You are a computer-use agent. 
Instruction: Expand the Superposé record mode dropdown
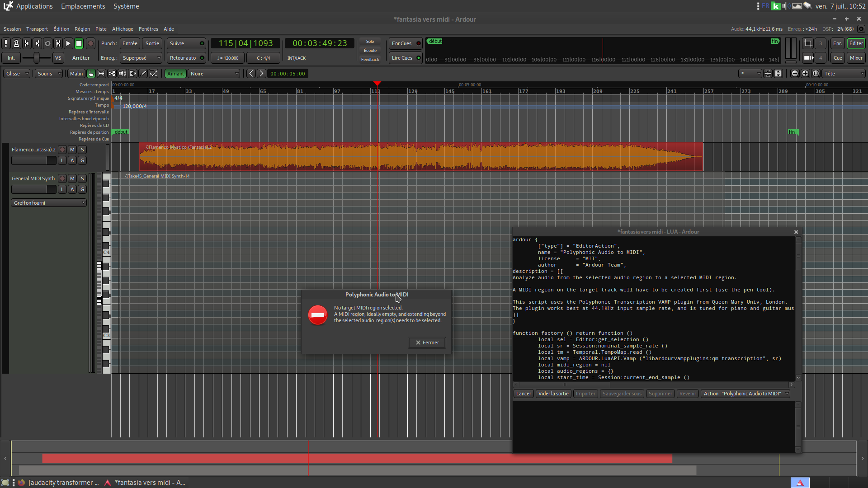click(141, 58)
